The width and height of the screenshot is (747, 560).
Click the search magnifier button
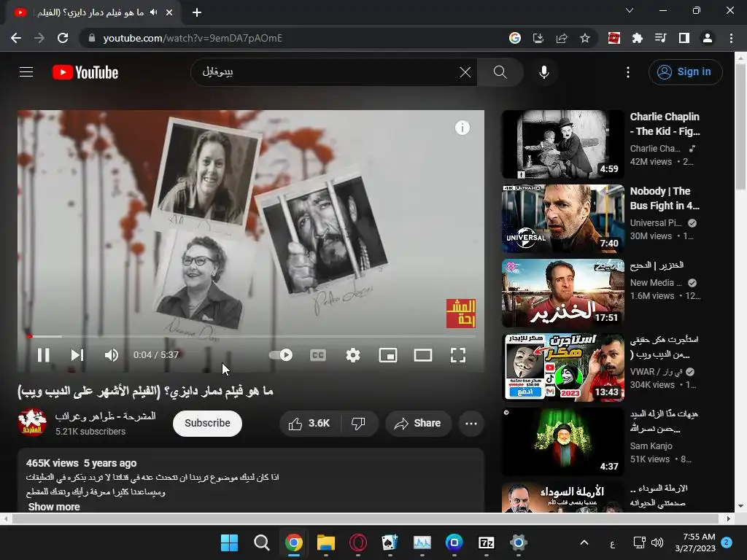pyautogui.click(x=500, y=72)
